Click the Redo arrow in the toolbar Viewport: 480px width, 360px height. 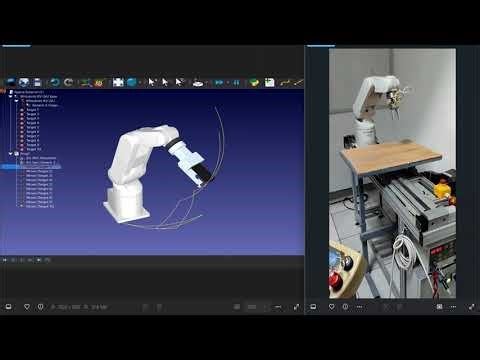(x=68, y=82)
